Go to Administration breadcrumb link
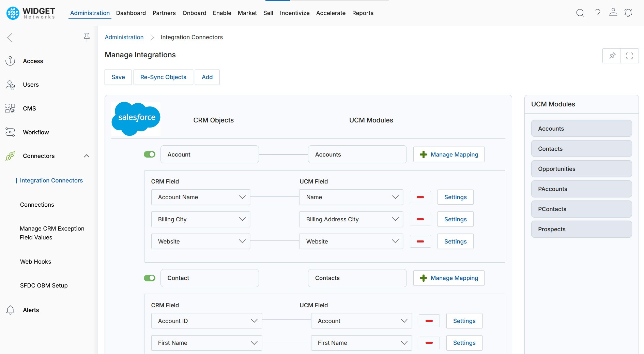Viewport: 644px width, 354px height. point(124,37)
